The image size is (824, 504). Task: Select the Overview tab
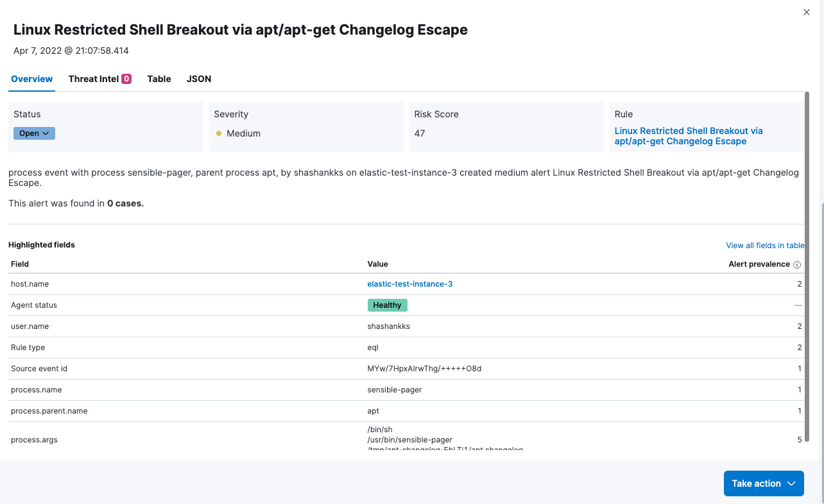32,79
